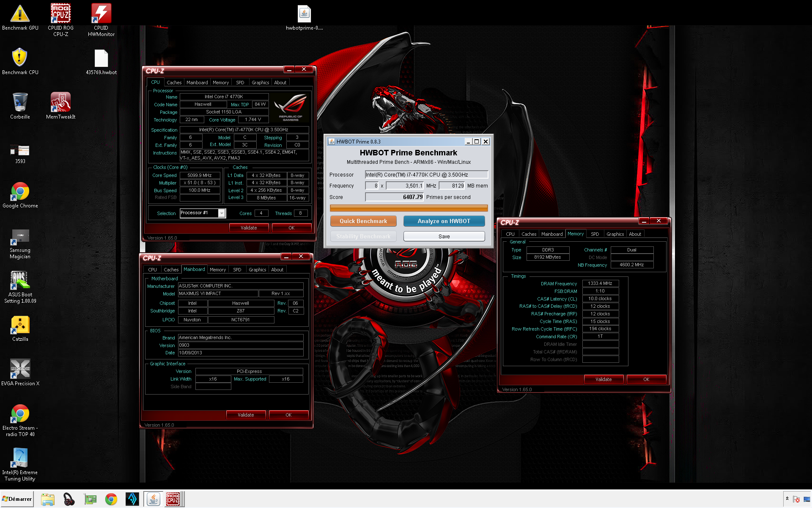Click the HWBOT Prime window title icon
The width and height of the screenshot is (812, 508).
pyautogui.click(x=332, y=141)
